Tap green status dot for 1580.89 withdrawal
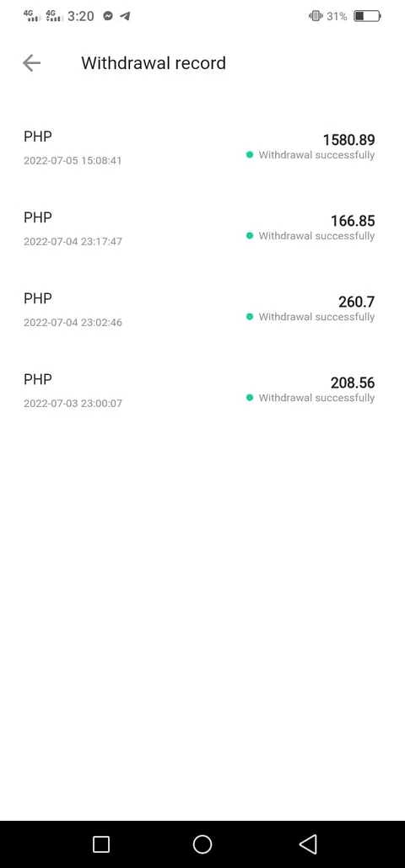The height and width of the screenshot is (868, 405). 249,155
